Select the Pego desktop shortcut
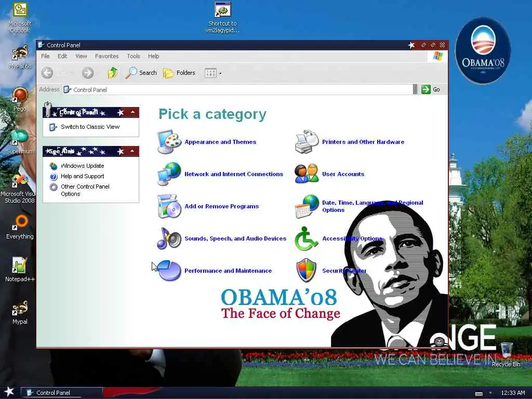 [x=20, y=99]
